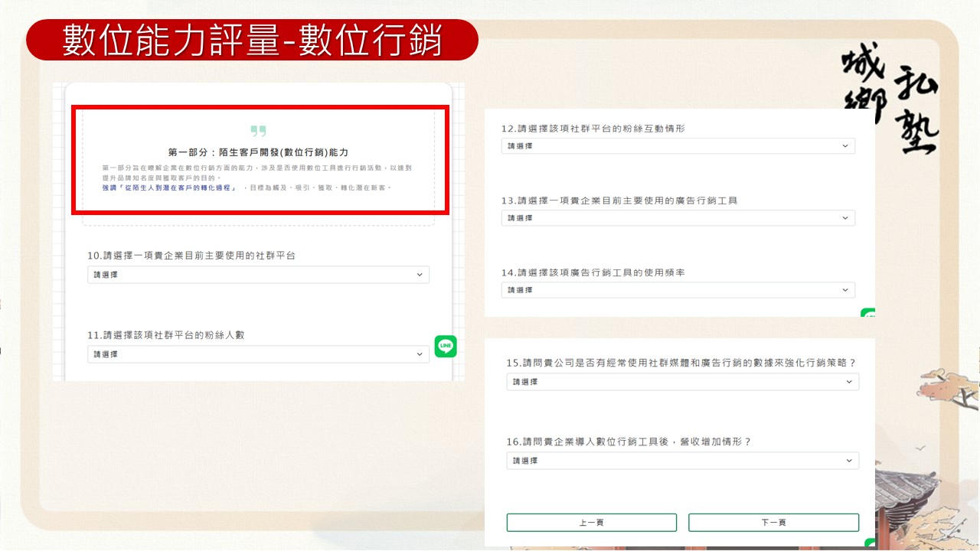Image resolution: width=980 pixels, height=551 pixels.
Task: Open the 粉絲人數 dropdown under question 11
Action: (x=258, y=354)
